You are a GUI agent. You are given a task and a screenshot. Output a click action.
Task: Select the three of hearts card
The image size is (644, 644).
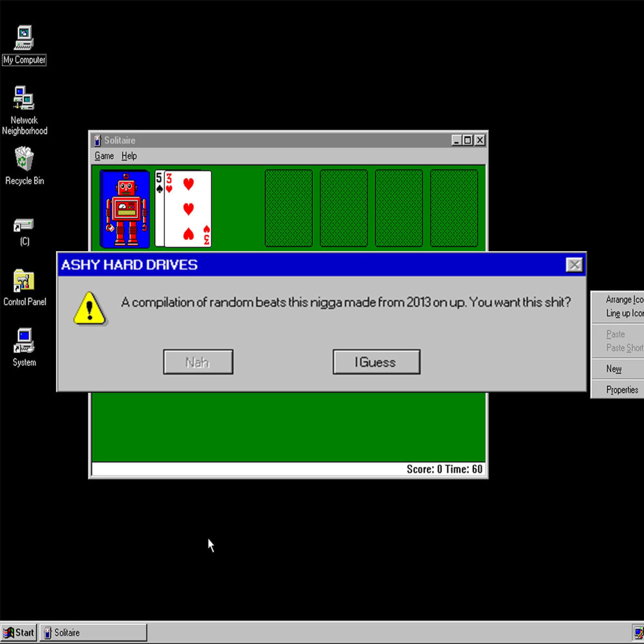pos(188,209)
